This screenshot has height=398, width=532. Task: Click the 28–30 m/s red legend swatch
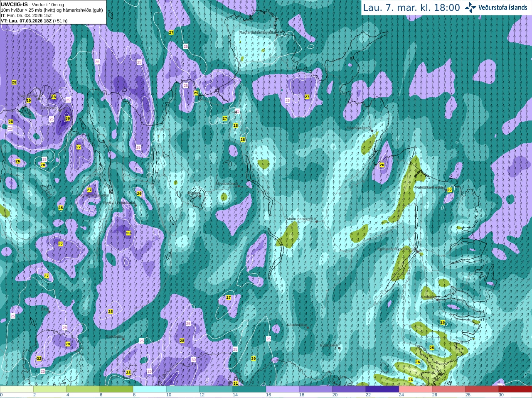click(482, 389)
